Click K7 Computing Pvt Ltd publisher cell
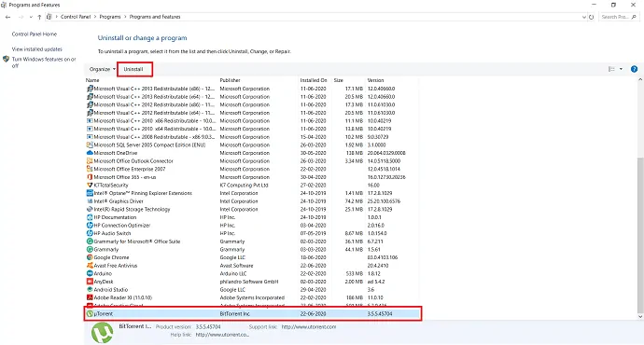The height and width of the screenshot is (345, 644). (x=244, y=186)
